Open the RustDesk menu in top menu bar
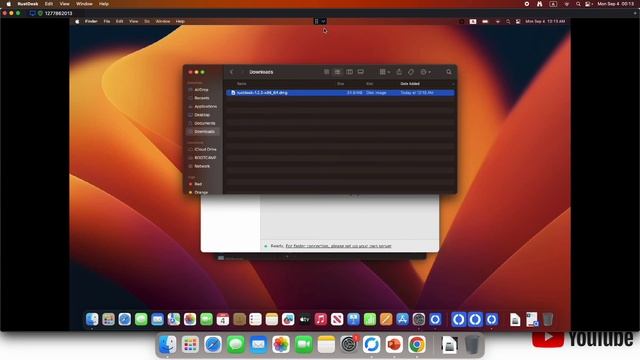Screen dimensions: 640x360 [28, 4]
